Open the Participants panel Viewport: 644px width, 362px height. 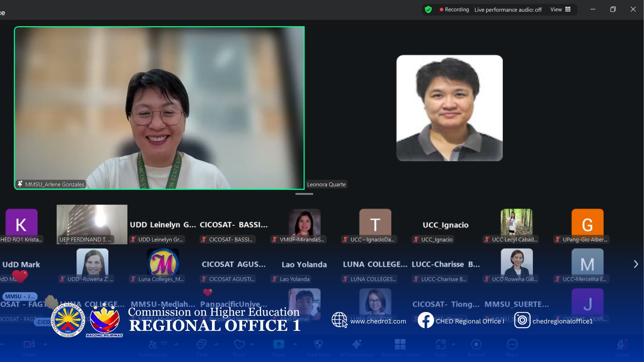pos(153,345)
